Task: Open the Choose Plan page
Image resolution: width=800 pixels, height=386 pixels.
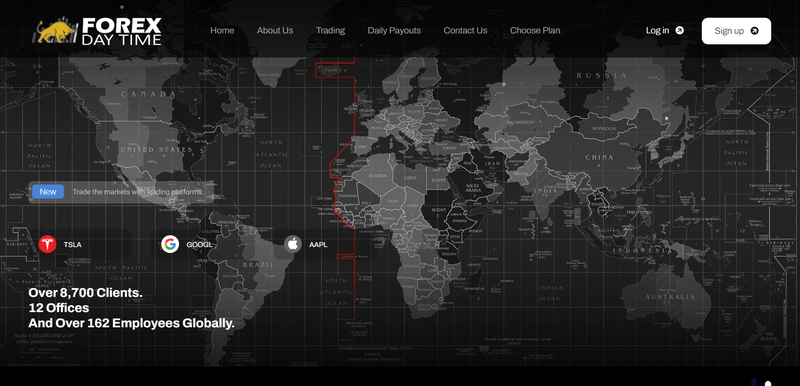Action: 535,31
